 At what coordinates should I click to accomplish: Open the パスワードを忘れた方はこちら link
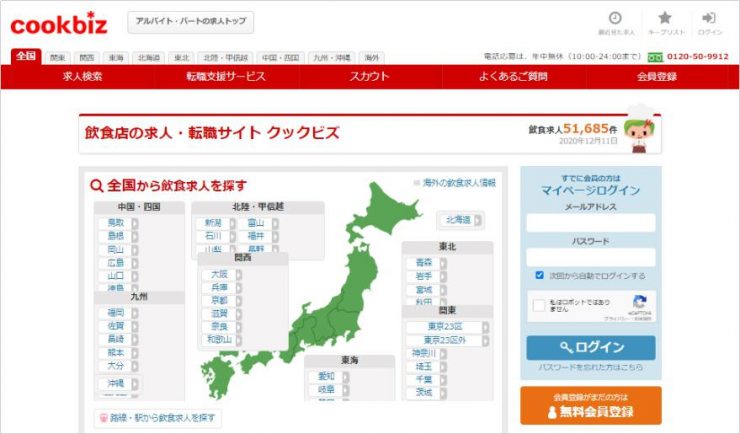click(591, 367)
